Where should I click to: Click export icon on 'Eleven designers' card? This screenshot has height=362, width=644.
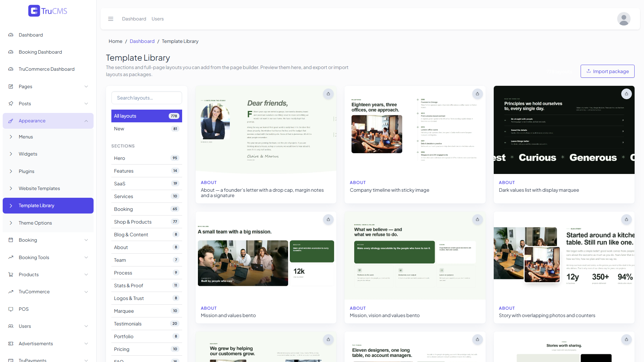477,340
